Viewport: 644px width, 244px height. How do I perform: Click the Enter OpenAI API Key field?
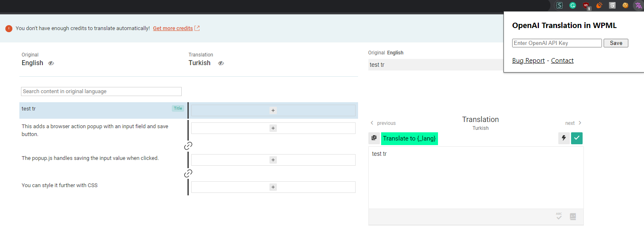coord(556,43)
